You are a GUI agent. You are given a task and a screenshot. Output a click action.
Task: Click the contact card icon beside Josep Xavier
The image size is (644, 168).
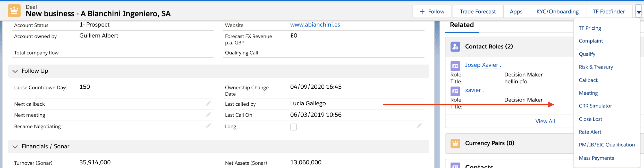pyautogui.click(x=455, y=66)
